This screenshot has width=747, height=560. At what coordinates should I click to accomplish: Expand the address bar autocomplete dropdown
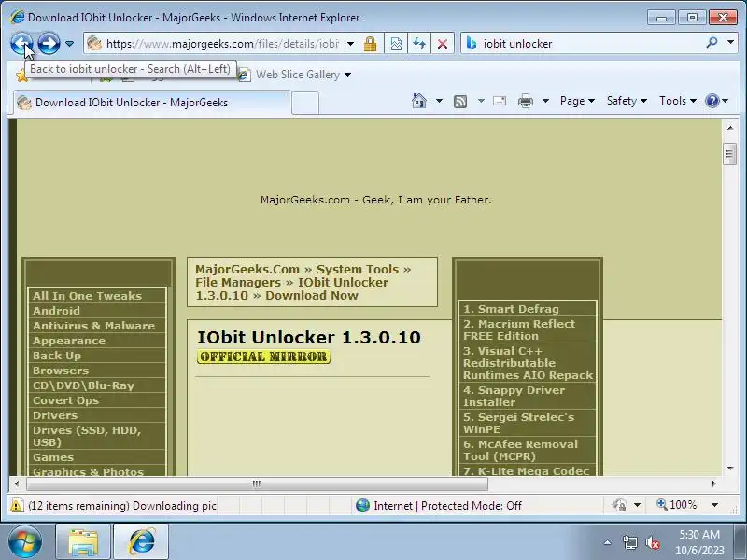[351, 44]
